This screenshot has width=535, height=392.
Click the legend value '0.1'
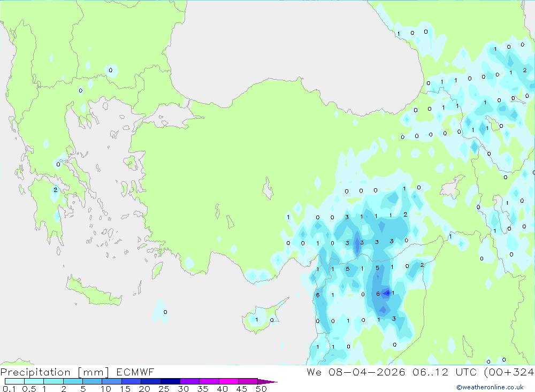(x=9, y=389)
